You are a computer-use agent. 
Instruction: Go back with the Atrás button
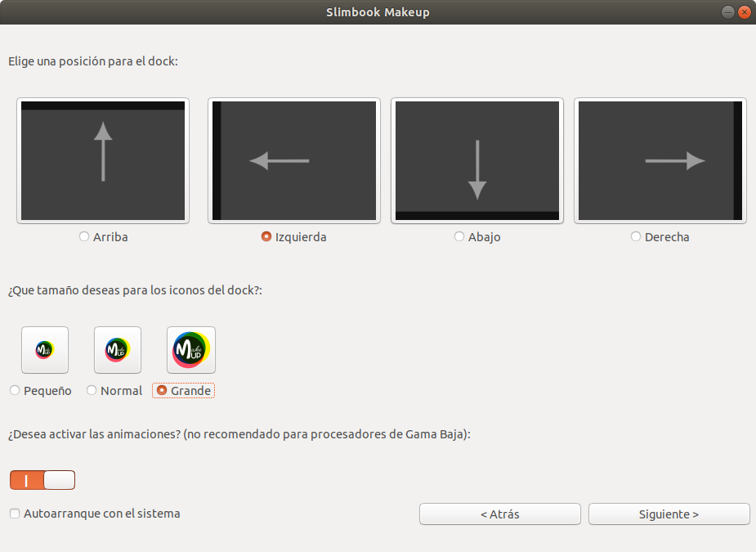point(499,514)
